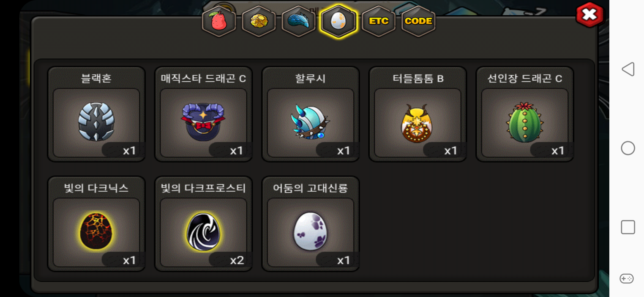This screenshot has height=297, width=644.
Task: Open the gamepad controller icon
Action: coord(627,279)
